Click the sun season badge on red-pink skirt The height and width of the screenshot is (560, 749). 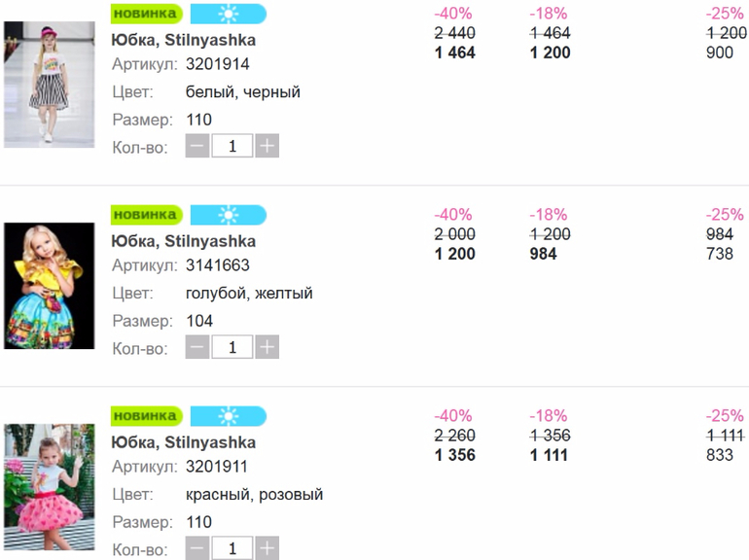click(x=228, y=416)
